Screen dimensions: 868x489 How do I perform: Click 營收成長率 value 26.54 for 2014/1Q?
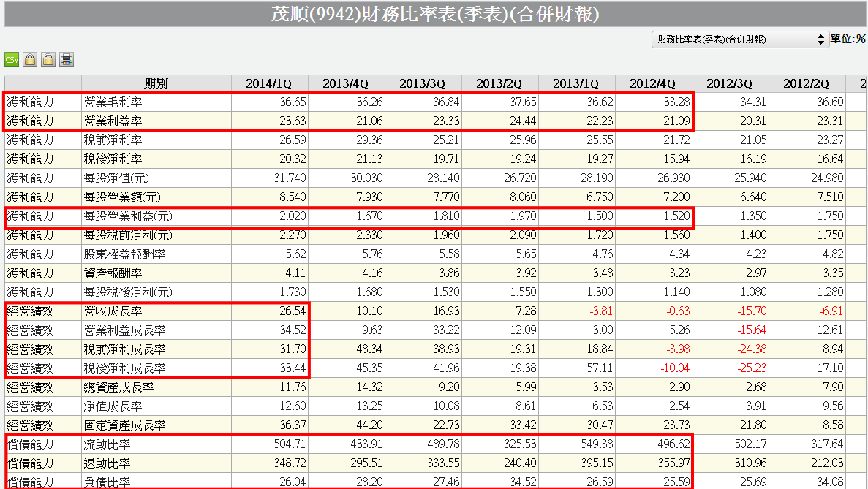(x=293, y=311)
